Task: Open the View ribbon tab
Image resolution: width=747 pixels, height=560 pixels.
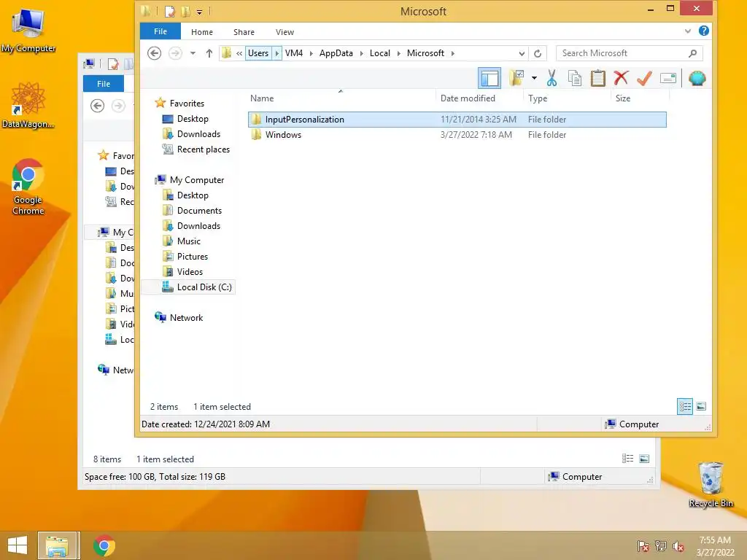Action: [285, 32]
